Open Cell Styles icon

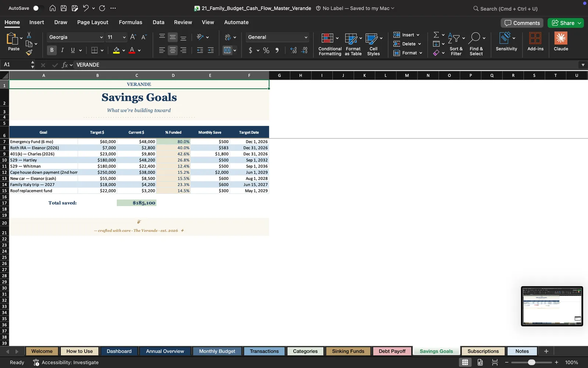tap(371, 38)
